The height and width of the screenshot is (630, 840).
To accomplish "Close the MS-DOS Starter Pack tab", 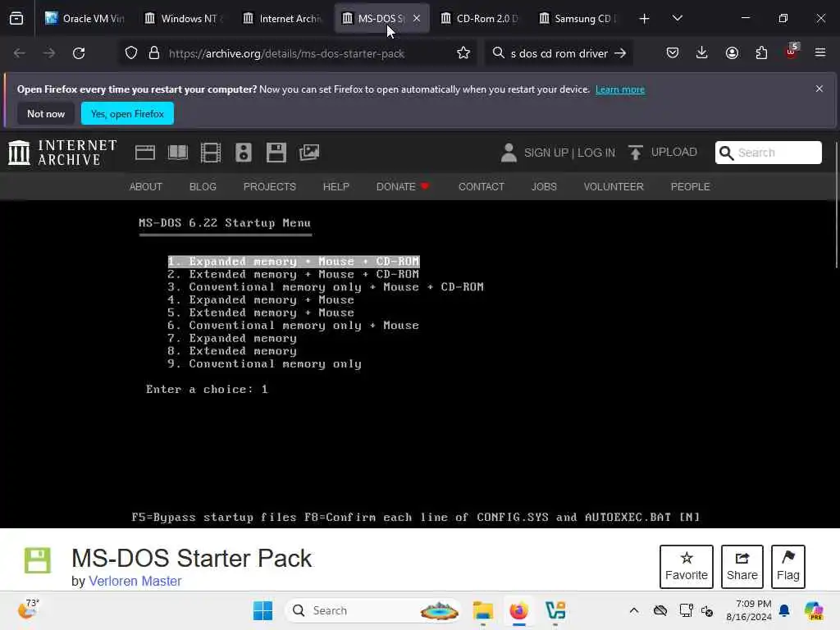I will pos(416,18).
